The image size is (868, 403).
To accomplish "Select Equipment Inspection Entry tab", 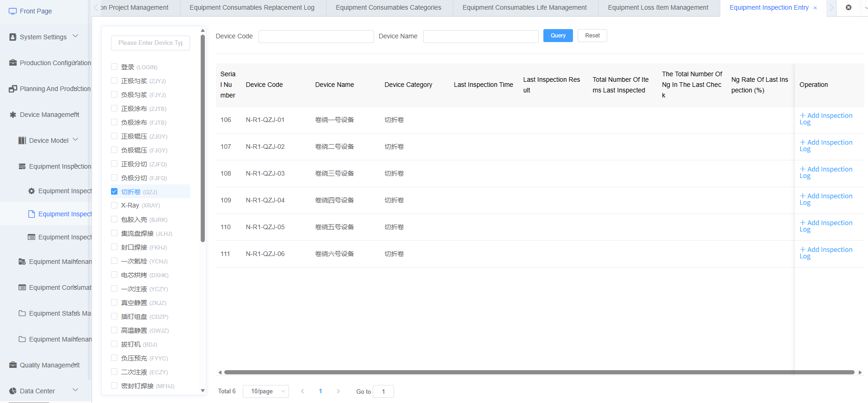I will coord(769,7).
